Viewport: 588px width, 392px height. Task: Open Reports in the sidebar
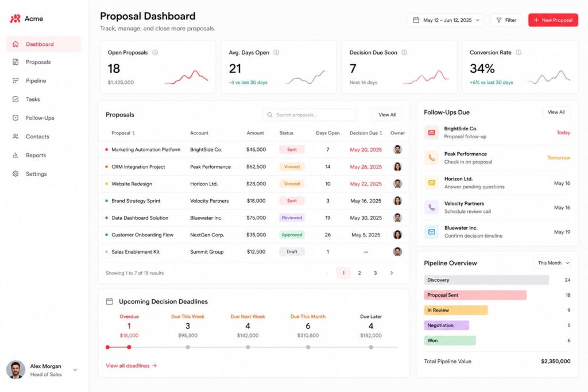(44, 155)
